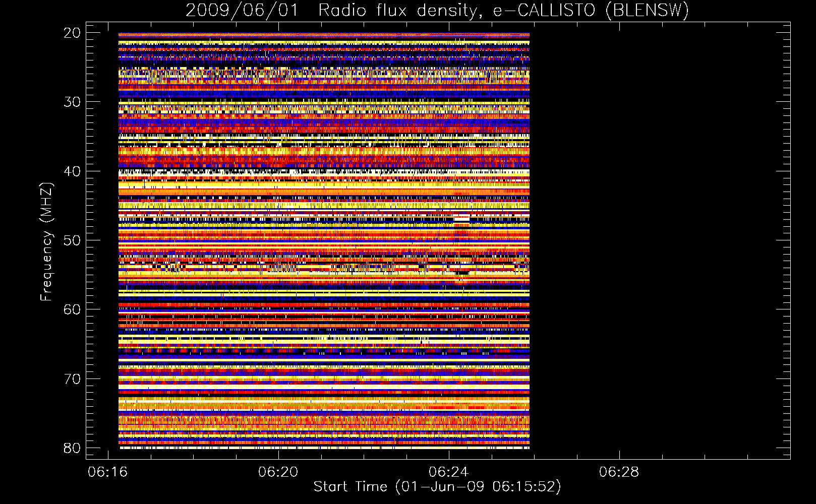Click the 06:28 time tick label
The width and height of the screenshot is (816, 504).
619,472
